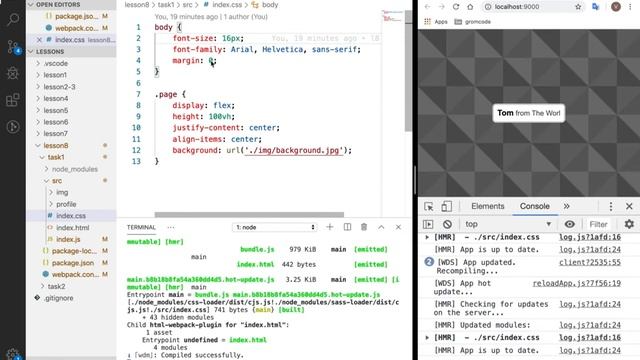Select 'task1' in the breadcrumb path

166,5
